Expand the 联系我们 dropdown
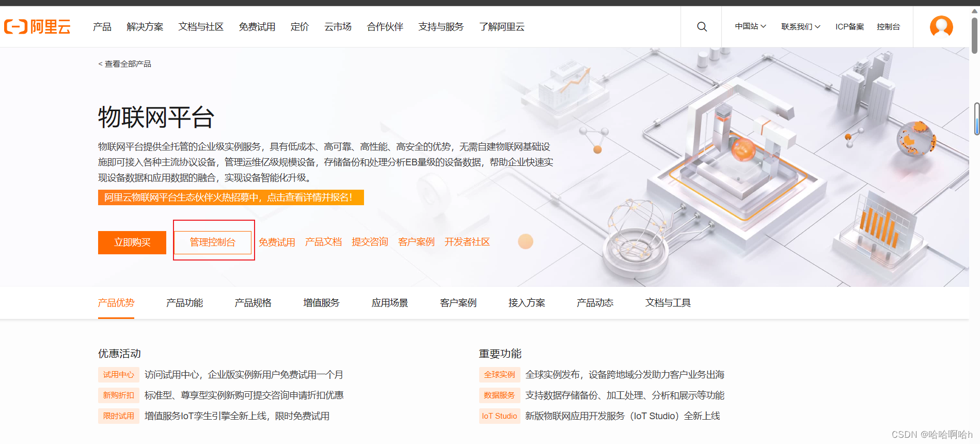Image resolution: width=980 pixels, height=444 pixels. pyautogui.click(x=800, y=26)
